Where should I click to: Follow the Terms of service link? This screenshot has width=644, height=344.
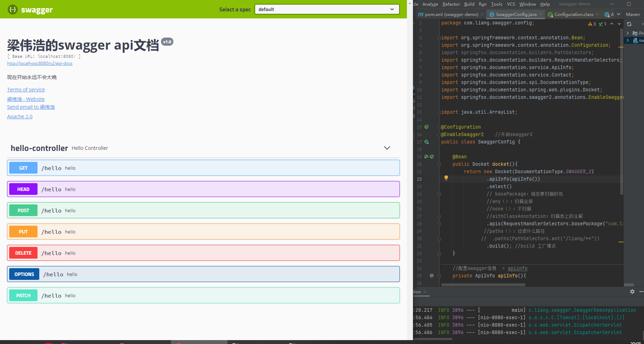tap(26, 90)
